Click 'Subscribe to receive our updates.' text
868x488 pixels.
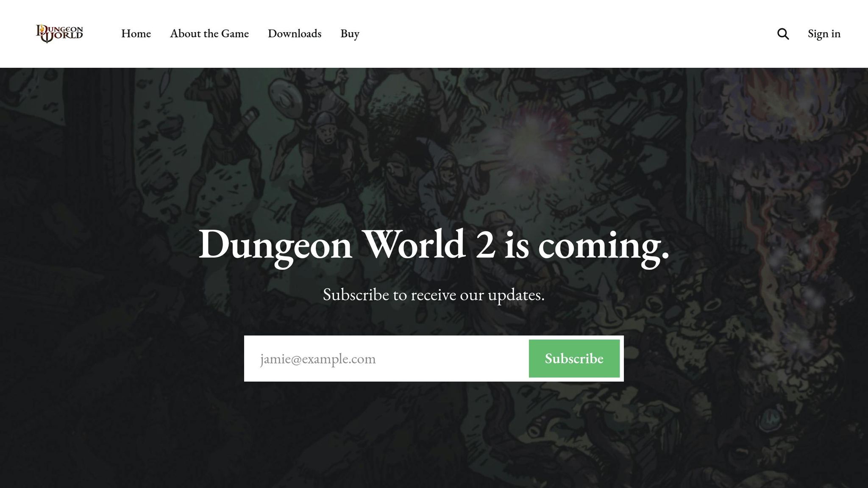[434, 295]
